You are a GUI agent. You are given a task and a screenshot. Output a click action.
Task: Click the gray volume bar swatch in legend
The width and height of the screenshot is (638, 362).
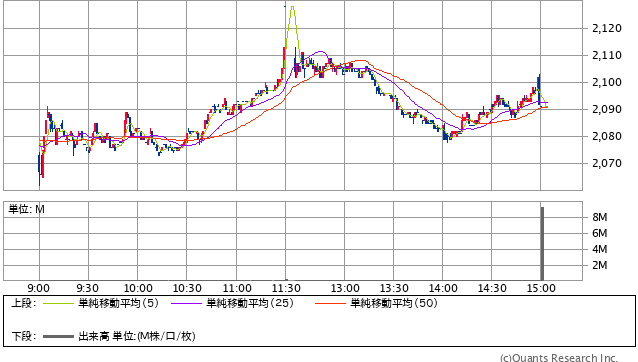tap(58, 337)
